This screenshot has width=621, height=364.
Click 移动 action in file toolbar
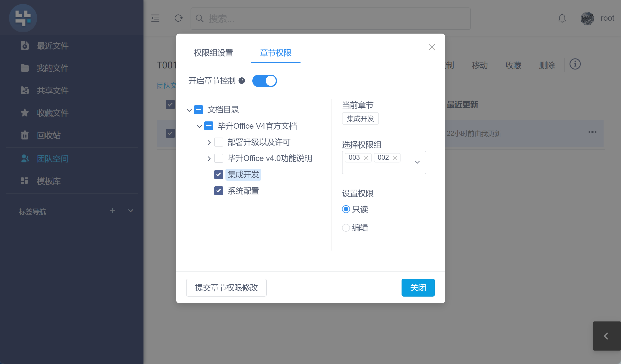point(480,65)
